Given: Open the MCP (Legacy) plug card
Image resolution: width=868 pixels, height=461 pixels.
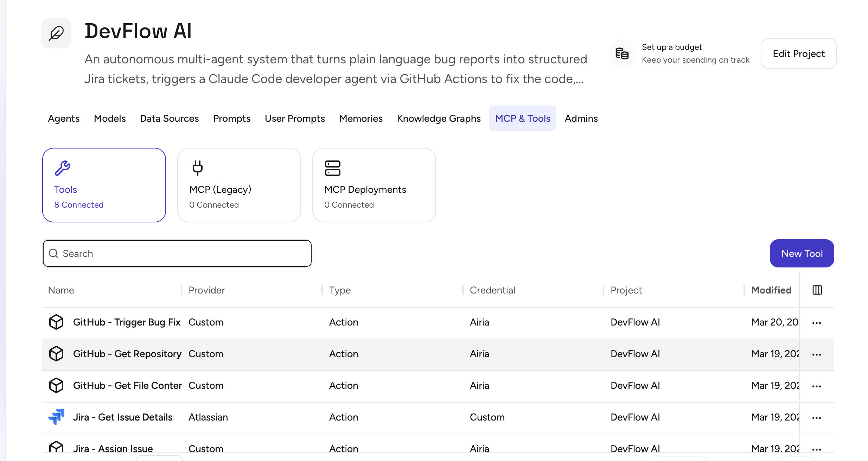Looking at the screenshot, I should pos(239,185).
